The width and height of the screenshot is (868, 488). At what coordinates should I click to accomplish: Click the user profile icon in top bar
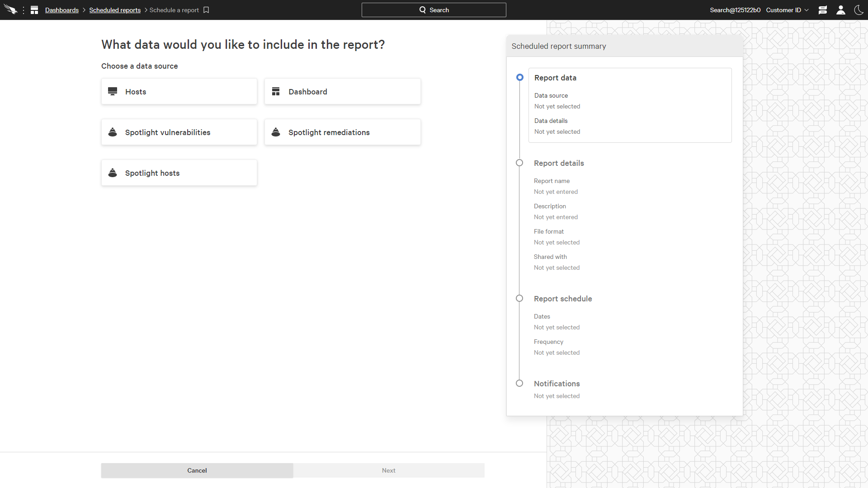coord(840,9)
